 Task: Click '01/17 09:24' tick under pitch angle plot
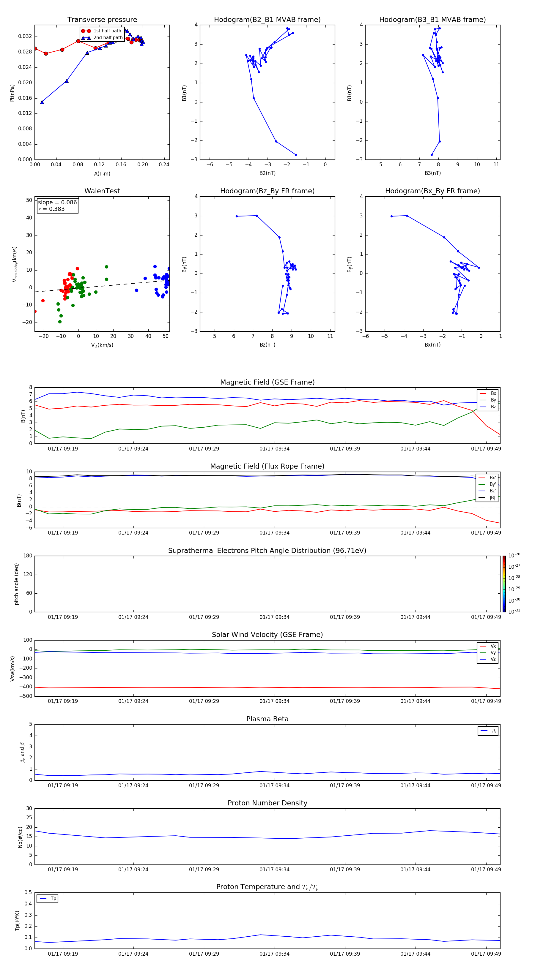pos(133,617)
